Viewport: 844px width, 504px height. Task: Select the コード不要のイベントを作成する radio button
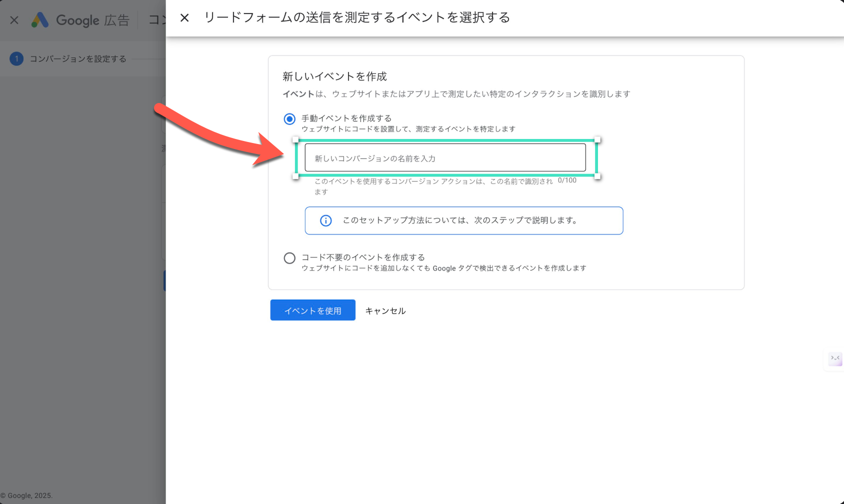tap(289, 258)
